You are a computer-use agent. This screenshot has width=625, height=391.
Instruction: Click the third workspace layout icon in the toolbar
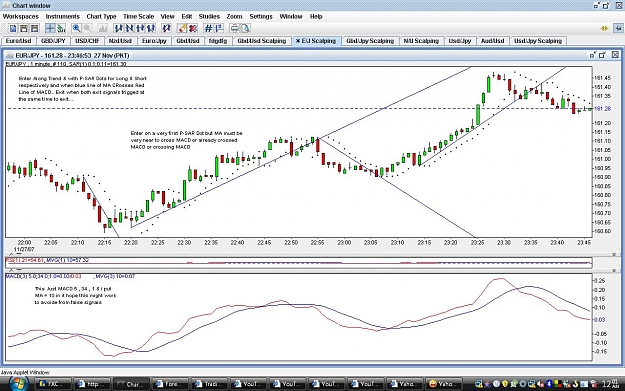pyautogui.click(x=35, y=28)
